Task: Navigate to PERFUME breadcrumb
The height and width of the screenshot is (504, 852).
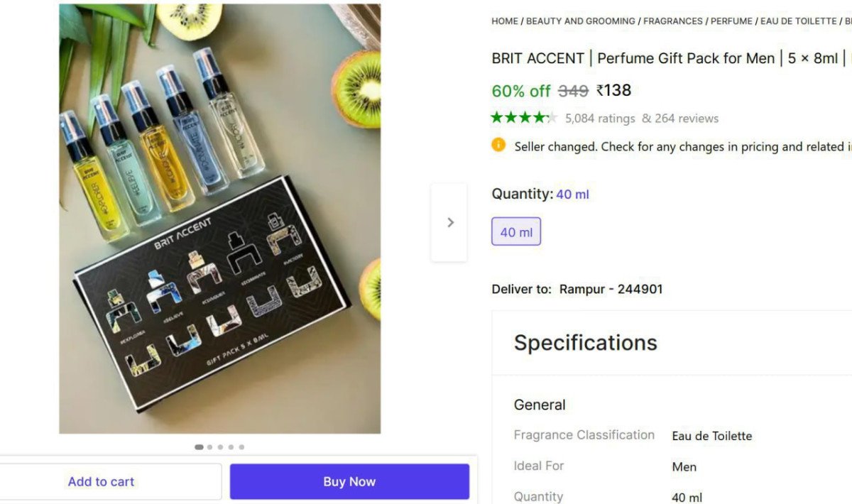Action: (x=731, y=21)
